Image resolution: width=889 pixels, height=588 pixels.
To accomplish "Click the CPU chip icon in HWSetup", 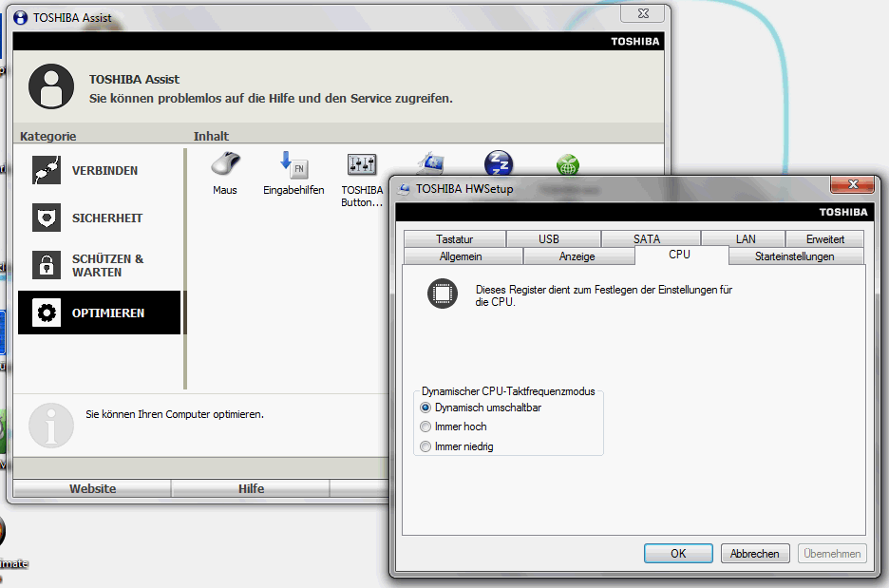I will (443, 294).
